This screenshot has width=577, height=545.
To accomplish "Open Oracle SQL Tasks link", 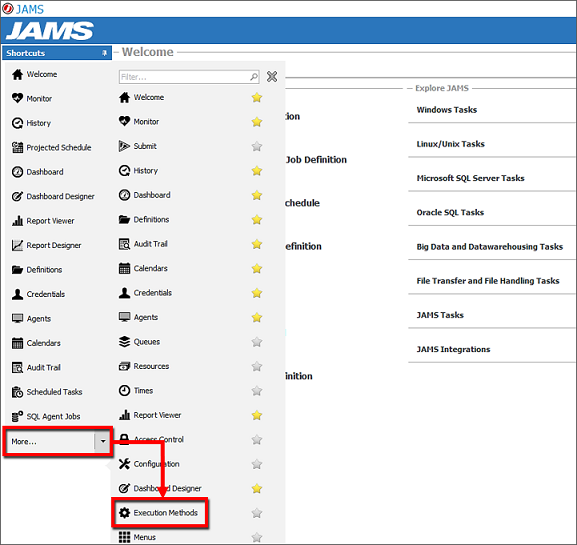I will (x=450, y=212).
